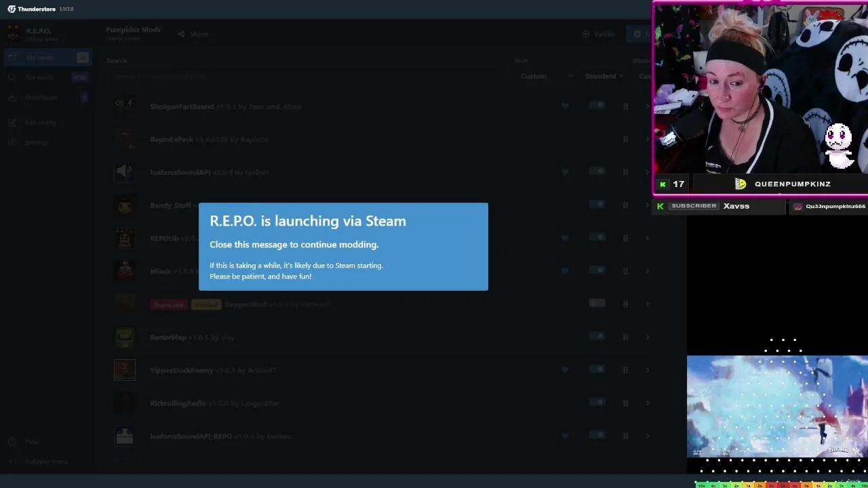Toggle the RickrollingRadio mod switch
The width and height of the screenshot is (868, 488).
point(597,403)
